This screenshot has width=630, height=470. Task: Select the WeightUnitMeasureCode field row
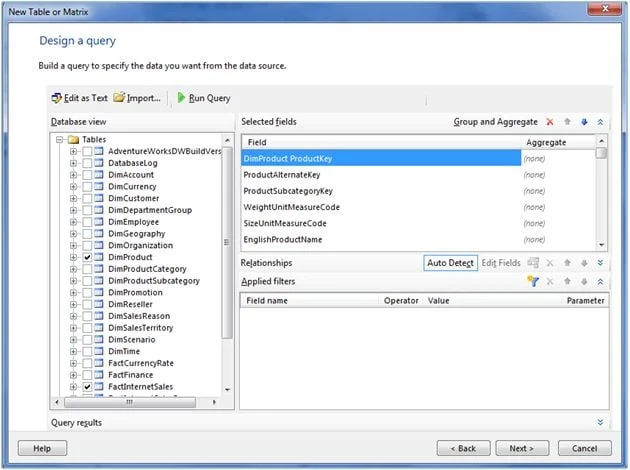pos(381,207)
